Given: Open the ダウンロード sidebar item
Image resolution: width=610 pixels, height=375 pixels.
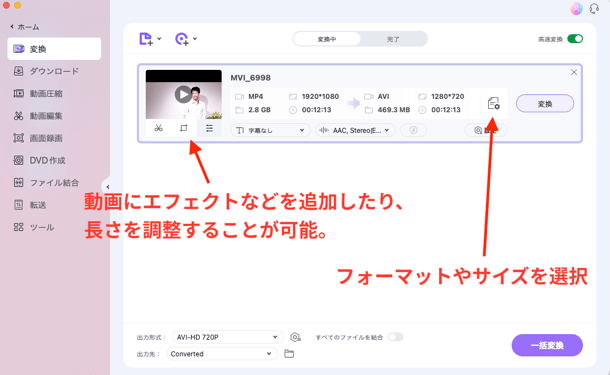Looking at the screenshot, I should coord(54,71).
